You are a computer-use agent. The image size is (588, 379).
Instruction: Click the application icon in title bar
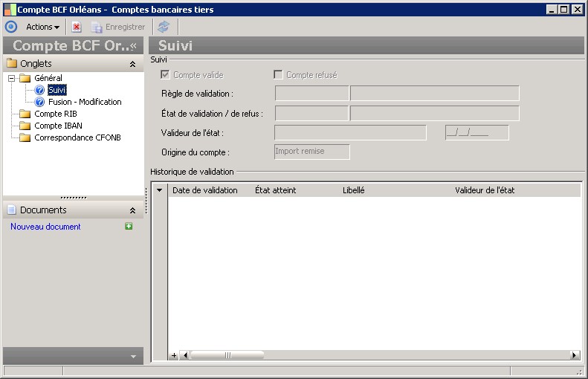pos(10,10)
